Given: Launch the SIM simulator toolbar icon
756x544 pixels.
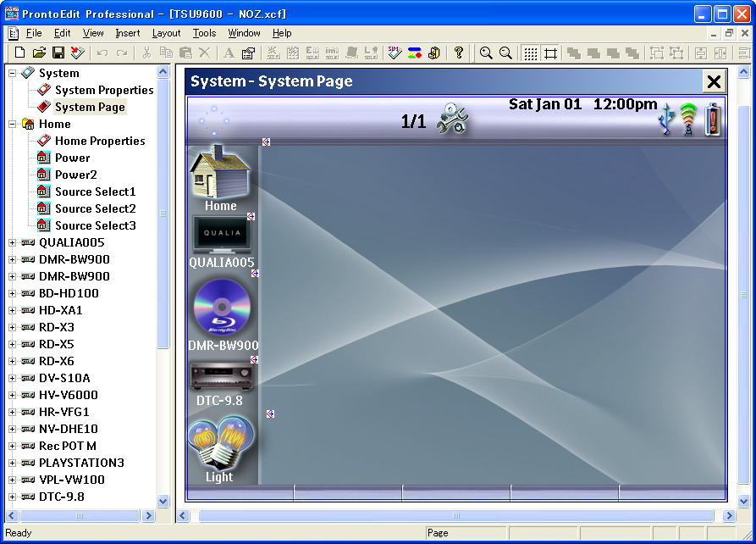Looking at the screenshot, I should (395, 53).
